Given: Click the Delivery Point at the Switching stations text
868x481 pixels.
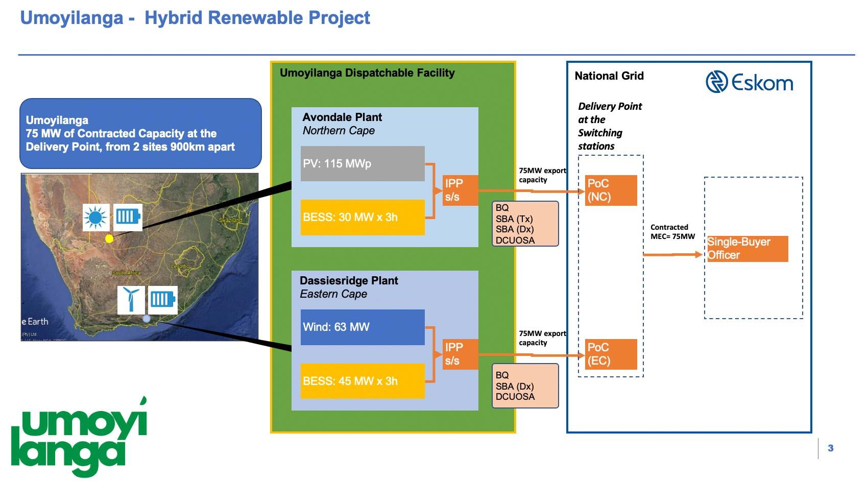Looking at the screenshot, I should click(610, 126).
